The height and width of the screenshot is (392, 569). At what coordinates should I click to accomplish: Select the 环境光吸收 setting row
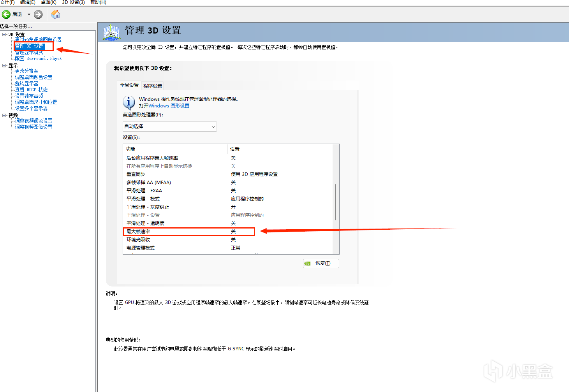228,240
